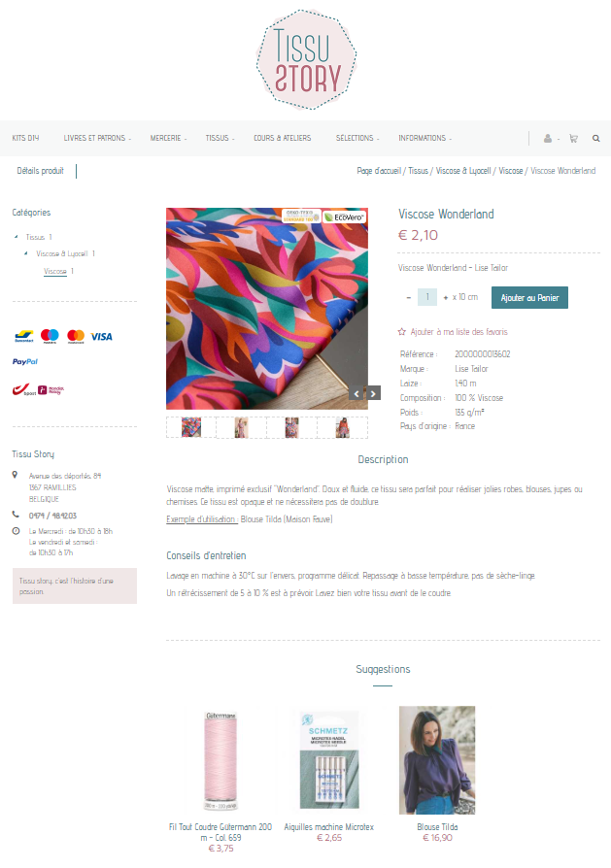This screenshot has width=611, height=868.
Task: Click the quantity input field
Action: [427, 297]
